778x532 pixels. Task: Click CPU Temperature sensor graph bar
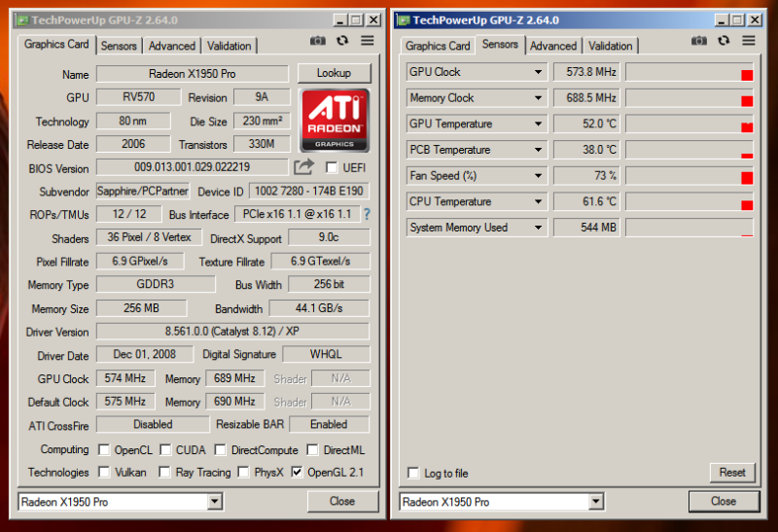click(x=690, y=201)
